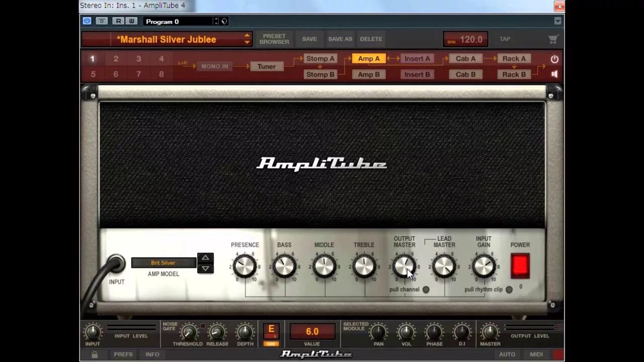Open the Program 0 dropdown
Screen dimensions: 644x362
pyautogui.click(x=179, y=21)
